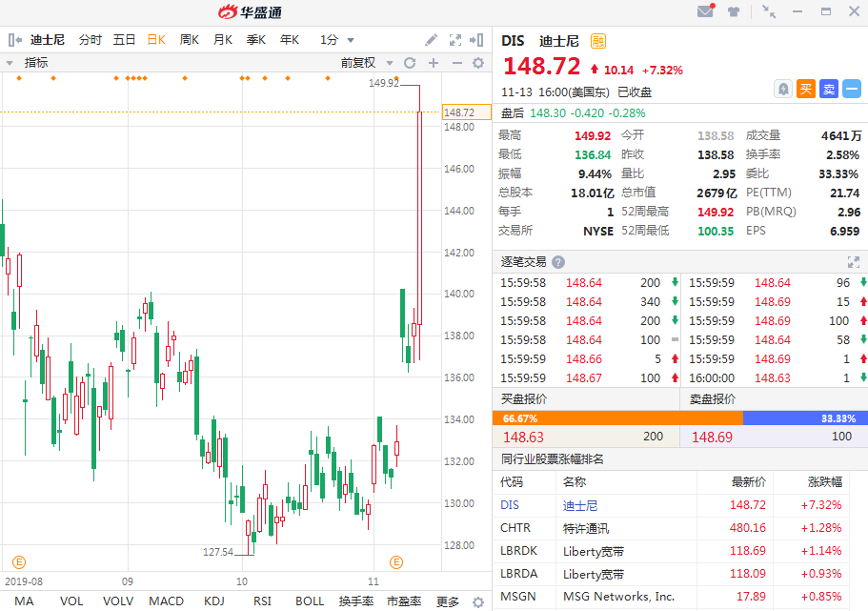Click the ask price 148.69 quote
Screen dimensions: 868x611
(712, 438)
